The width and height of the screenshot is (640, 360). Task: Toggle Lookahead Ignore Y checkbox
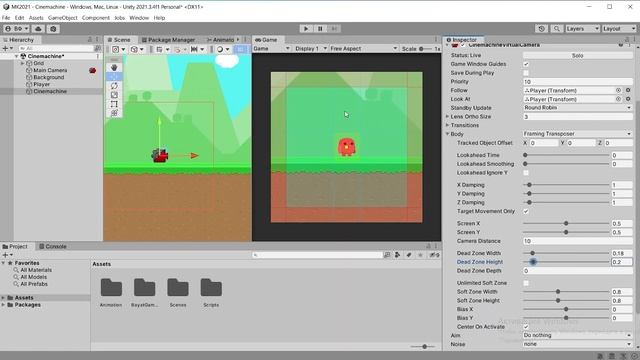coord(526,173)
